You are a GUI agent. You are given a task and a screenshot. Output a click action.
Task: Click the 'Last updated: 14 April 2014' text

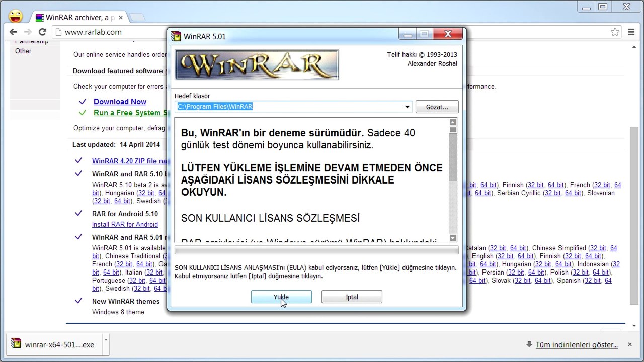(x=116, y=145)
